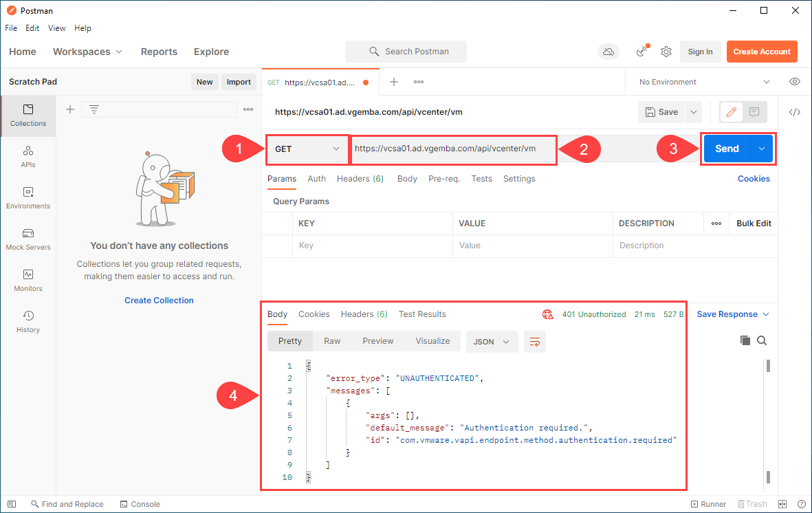This screenshot has width=812, height=513.
Task: Open two-pane layout icon in status bar
Action: 782,503
